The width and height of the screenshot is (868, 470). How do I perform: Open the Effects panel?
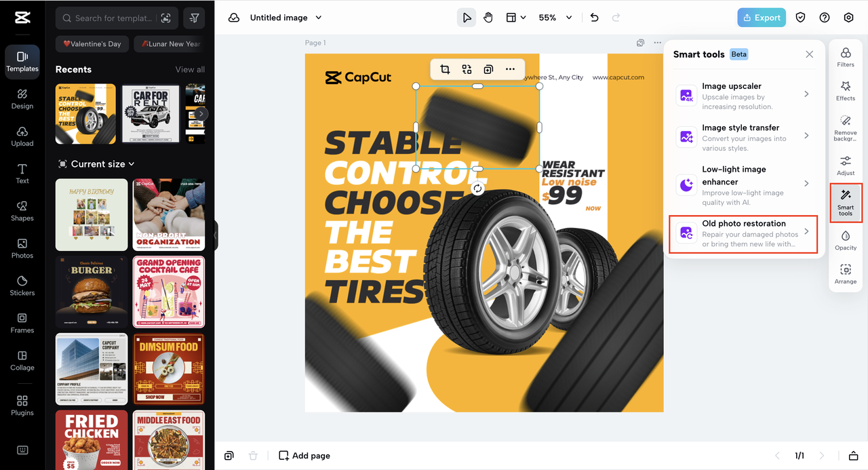point(846,91)
